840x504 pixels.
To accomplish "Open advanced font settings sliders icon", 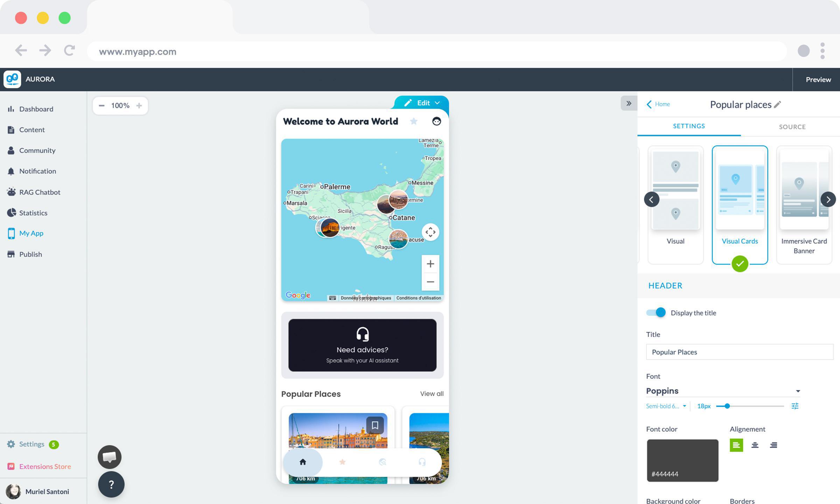I will pyautogui.click(x=795, y=406).
